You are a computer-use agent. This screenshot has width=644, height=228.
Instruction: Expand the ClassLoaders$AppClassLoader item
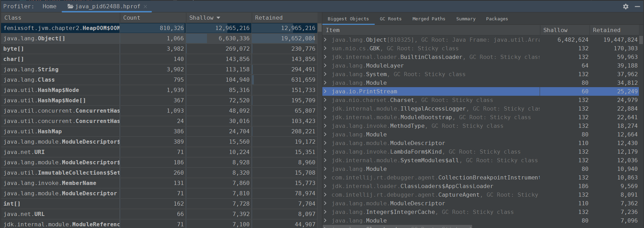pyautogui.click(x=325, y=186)
